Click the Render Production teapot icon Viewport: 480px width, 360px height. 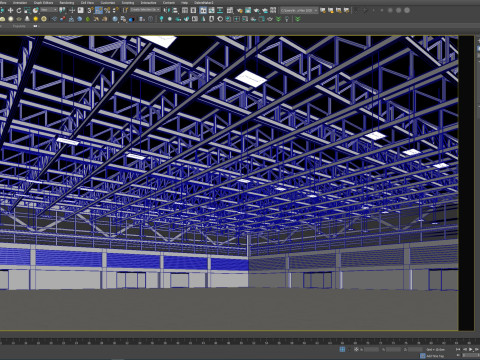[256, 11]
